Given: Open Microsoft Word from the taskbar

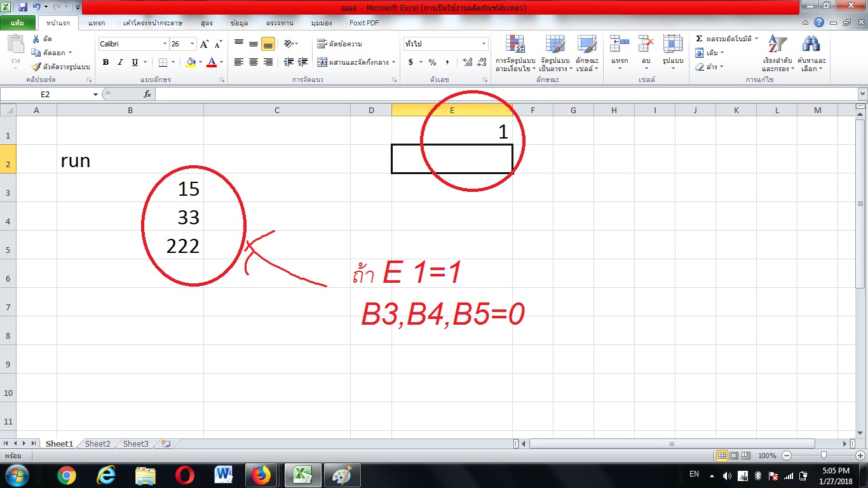Looking at the screenshot, I should pos(224,475).
